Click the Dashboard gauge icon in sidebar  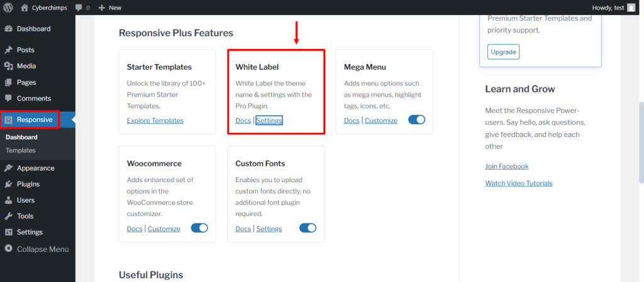click(x=8, y=29)
